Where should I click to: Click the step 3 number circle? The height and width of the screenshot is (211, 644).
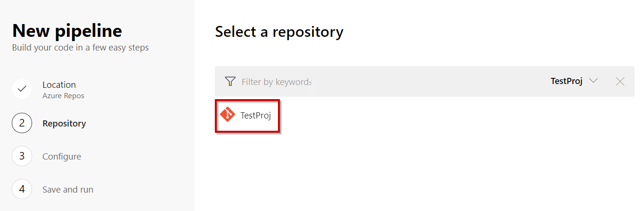point(22,156)
